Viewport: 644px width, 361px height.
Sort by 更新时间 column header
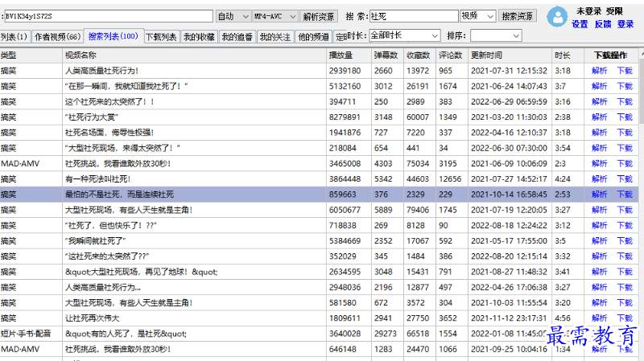[x=510, y=55]
